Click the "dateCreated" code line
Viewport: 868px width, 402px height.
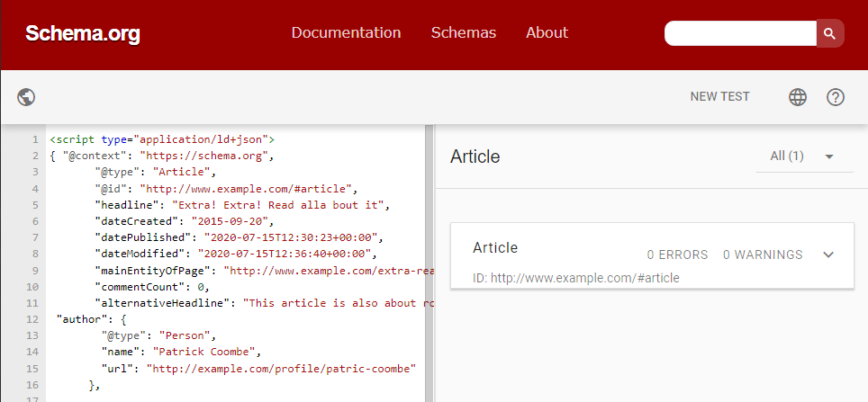coord(185,221)
